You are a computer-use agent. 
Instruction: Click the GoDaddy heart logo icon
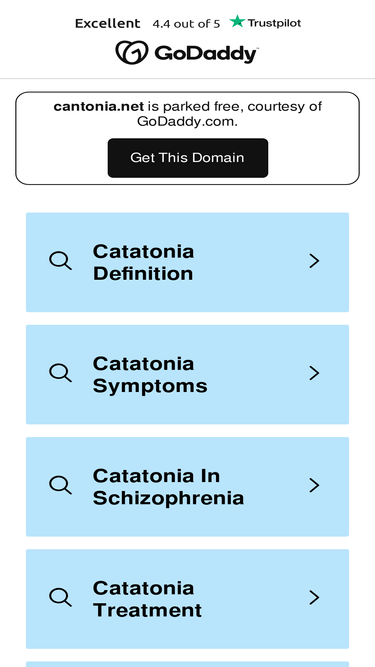[x=132, y=52]
